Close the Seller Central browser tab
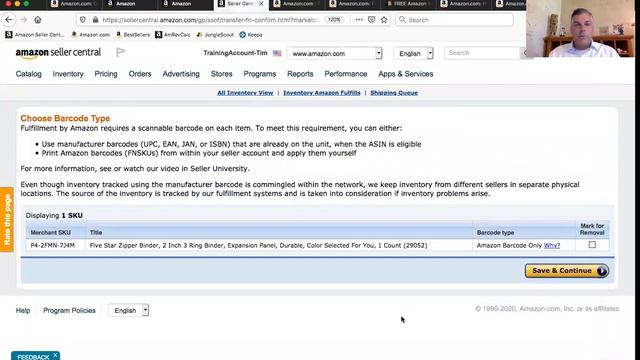This screenshot has height=360, width=640. [261, 4]
